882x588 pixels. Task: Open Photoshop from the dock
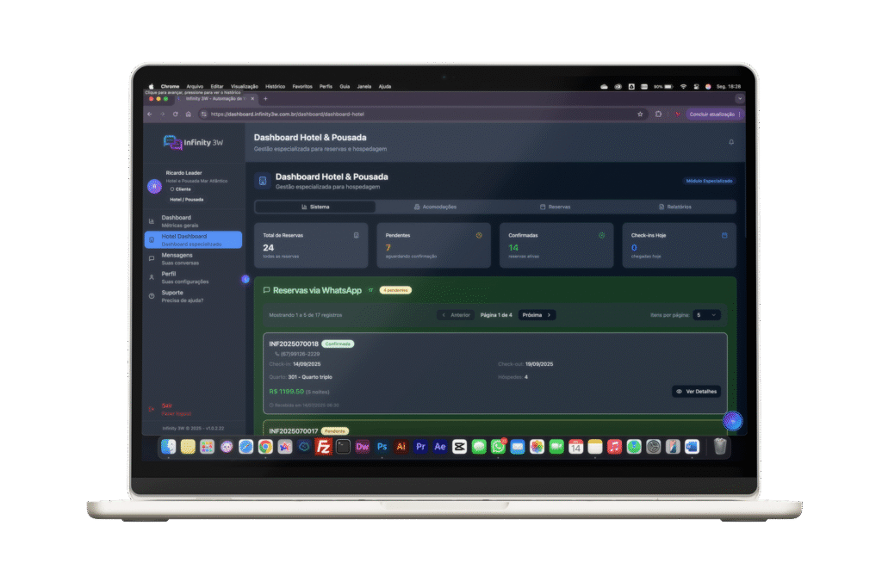(382, 447)
